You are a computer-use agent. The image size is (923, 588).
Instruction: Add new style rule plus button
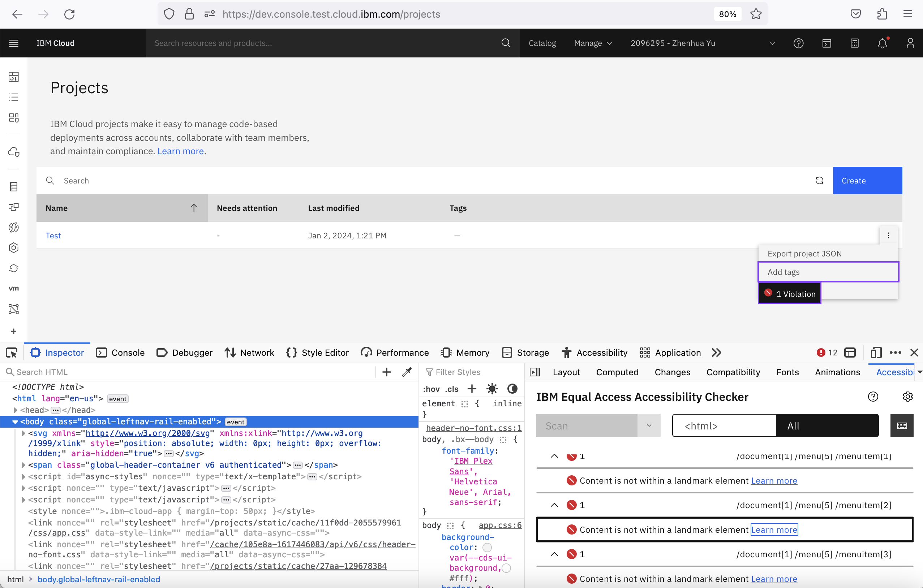pos(472,389)
